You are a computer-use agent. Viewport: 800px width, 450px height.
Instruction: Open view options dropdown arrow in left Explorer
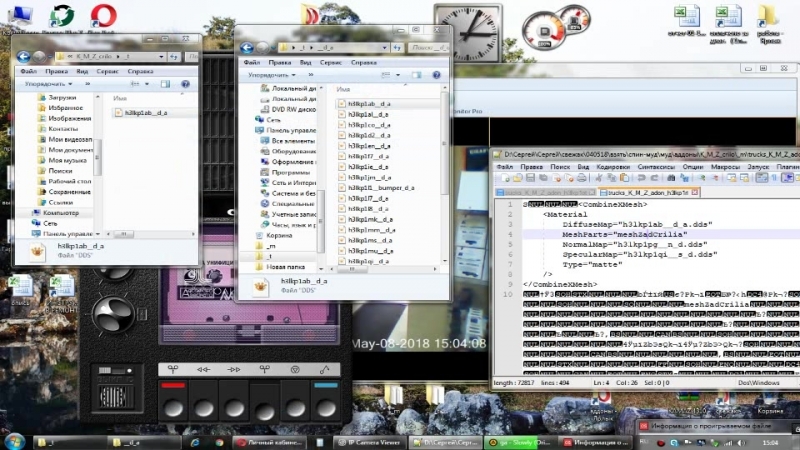pos(147,84)
